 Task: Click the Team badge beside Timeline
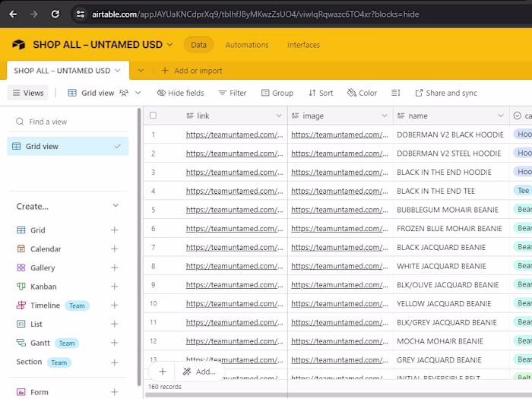(77, 306)
